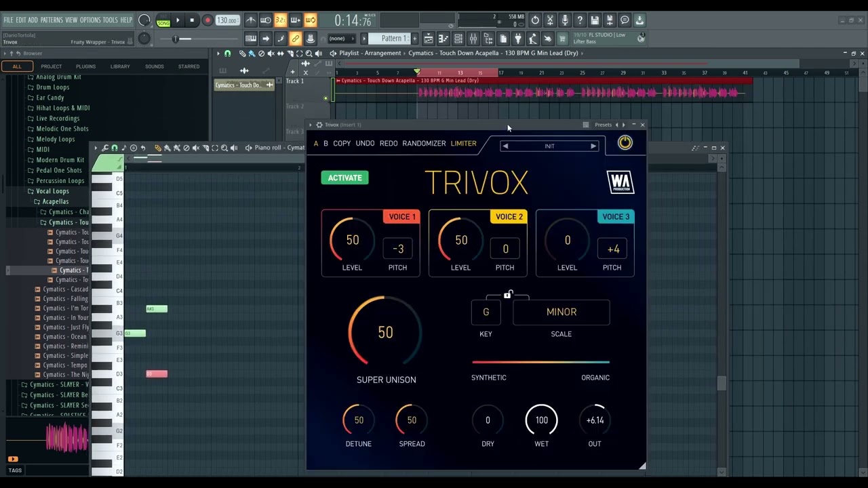Click the Synthetic to Organic slider
Viewport: 868px width, 488px height.
[540, 362]
